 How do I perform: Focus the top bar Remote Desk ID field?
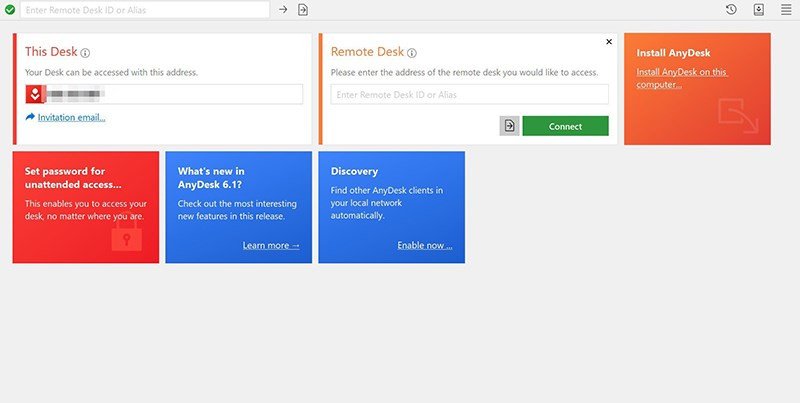pos(145,10)
